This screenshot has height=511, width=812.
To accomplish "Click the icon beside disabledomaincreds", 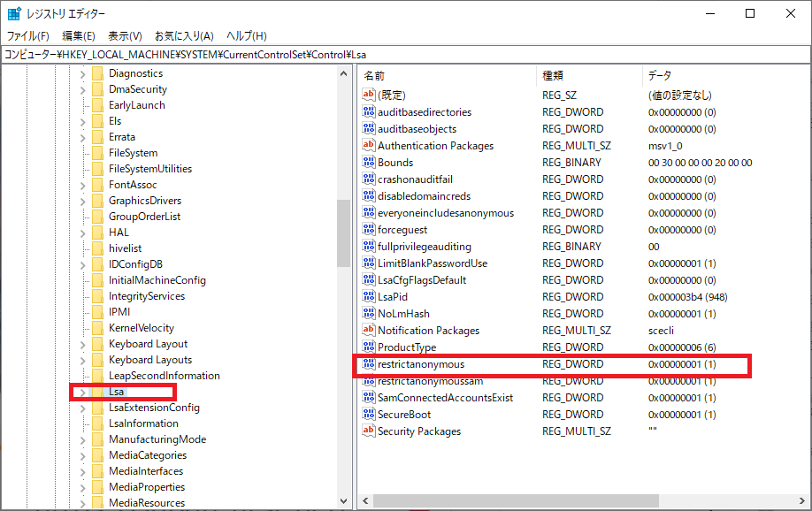I will click(x=369, y=195).
